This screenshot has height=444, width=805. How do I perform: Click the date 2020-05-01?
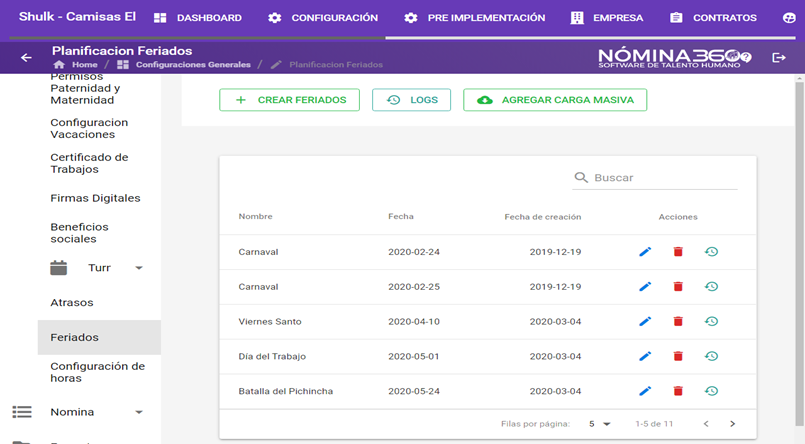[414, 357]
